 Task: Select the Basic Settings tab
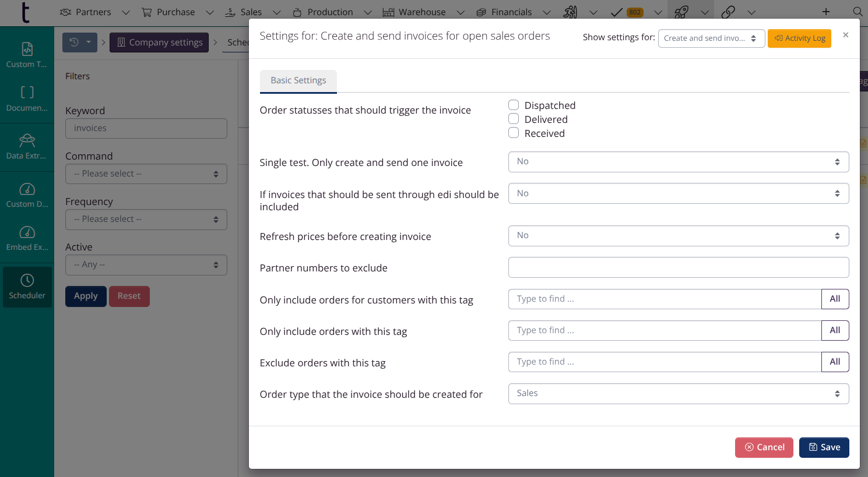[298, 80]
